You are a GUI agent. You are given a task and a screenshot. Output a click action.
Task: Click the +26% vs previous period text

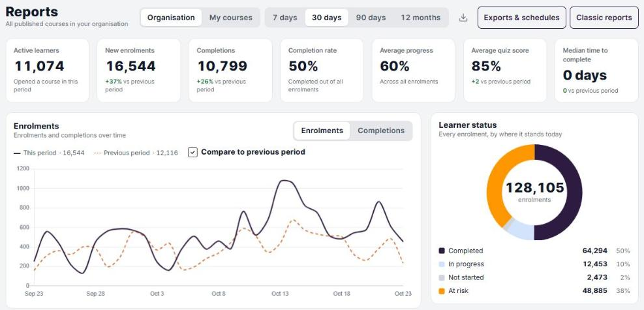tap(221, 85)
